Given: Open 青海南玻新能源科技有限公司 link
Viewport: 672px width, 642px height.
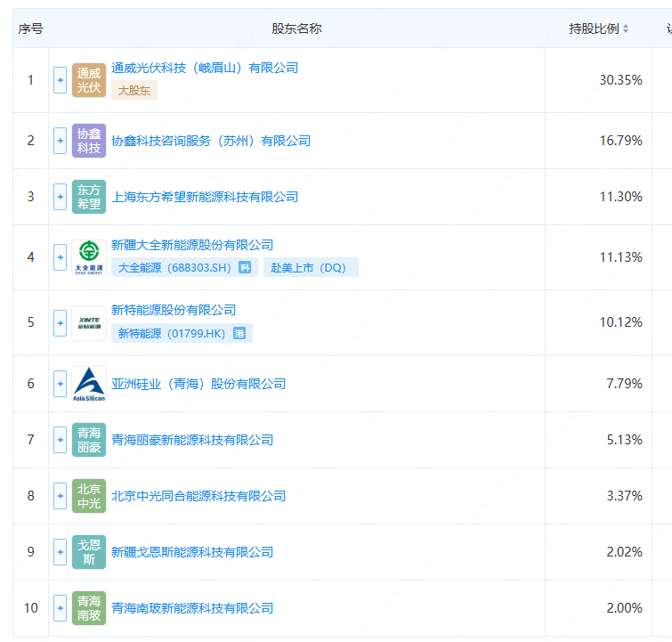Looking at the screenshot, I should point(192,608).
